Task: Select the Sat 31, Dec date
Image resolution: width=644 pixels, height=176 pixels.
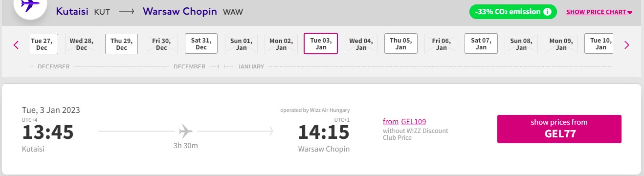Action: tap(201, 44)
